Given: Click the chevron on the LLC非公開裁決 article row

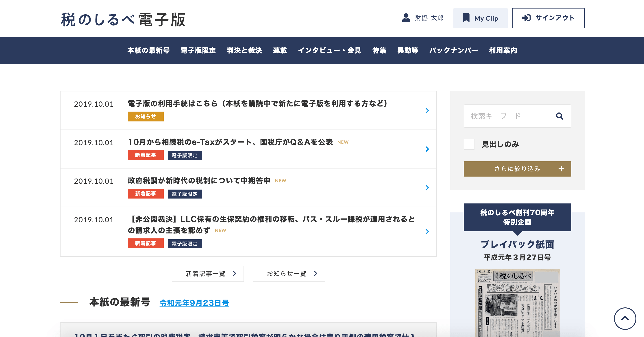Looking at the screenshot, I should tap(427, 232).
